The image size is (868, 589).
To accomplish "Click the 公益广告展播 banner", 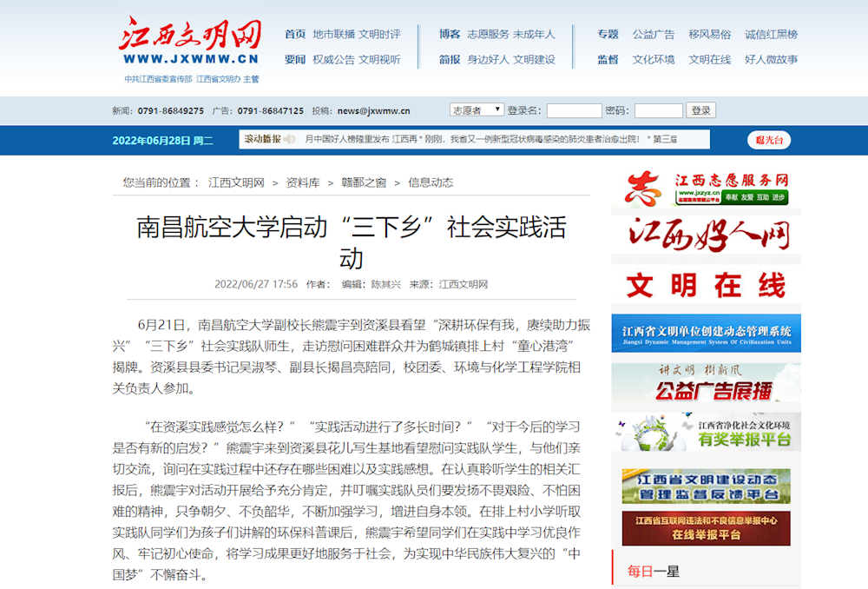I will [x=706, y=382].
